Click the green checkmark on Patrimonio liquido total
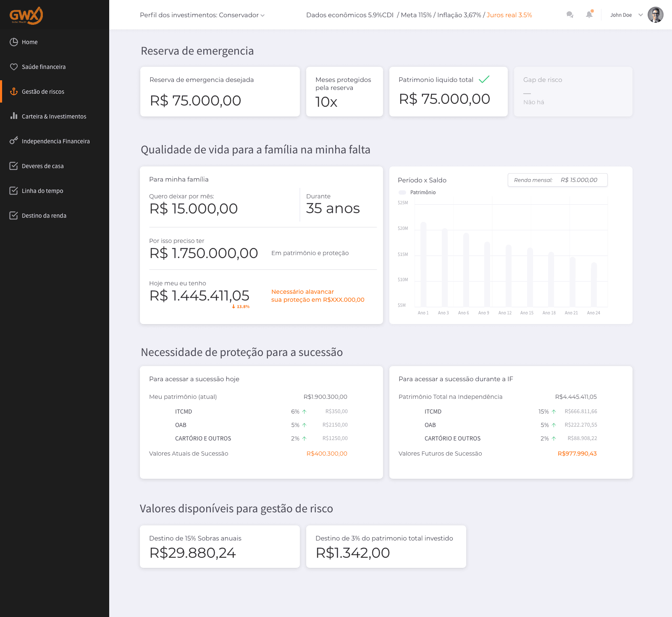Viewport: 672px width, 617px height. (x=484, y=79)
